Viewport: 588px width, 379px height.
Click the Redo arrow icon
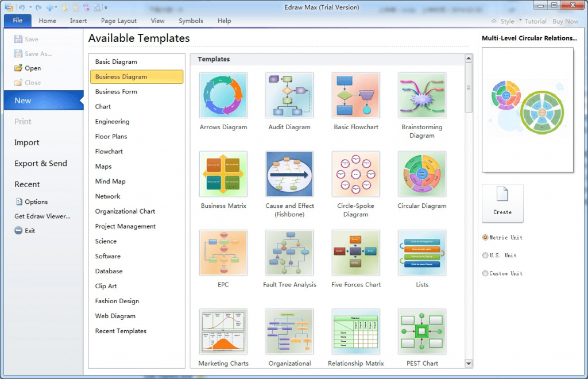click(x=38, y=7)
